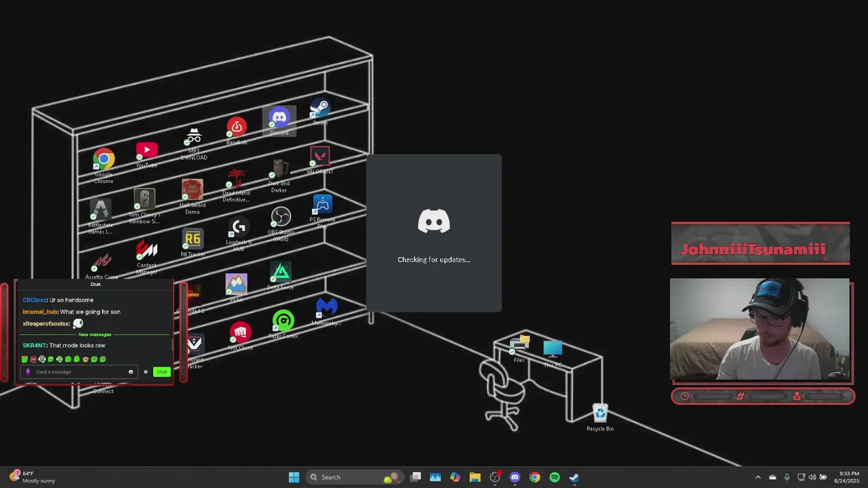Screen dimensions: 868x488
Task: Click username Internal_hub in chat
Action: [x=40, y=312]
